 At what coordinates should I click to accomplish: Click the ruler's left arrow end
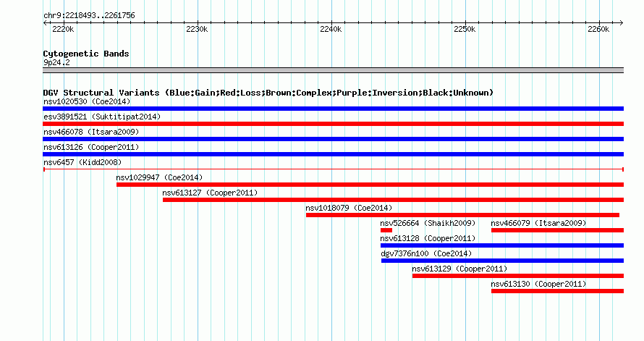(45, 23)
